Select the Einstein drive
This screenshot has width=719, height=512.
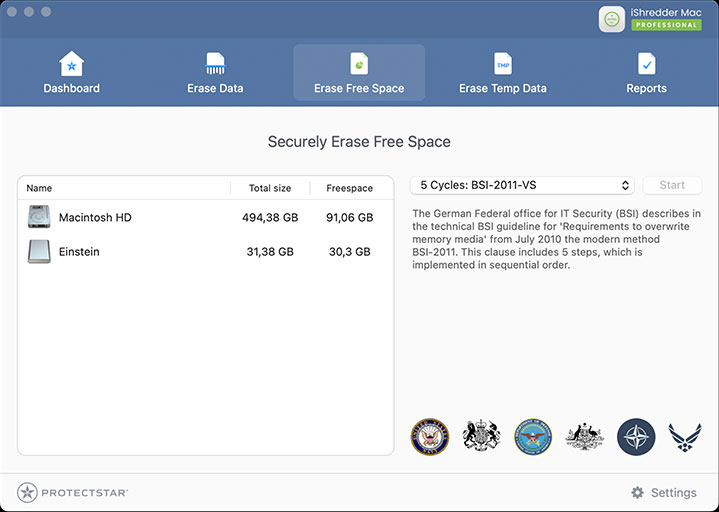coord(79,252)
